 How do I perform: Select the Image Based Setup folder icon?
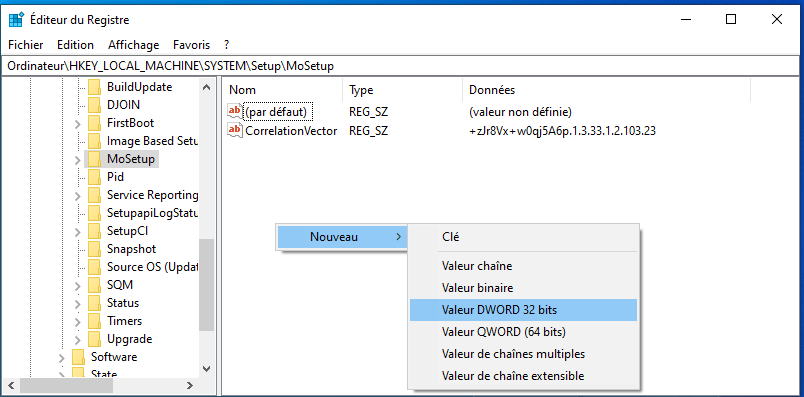click(94, 141)
